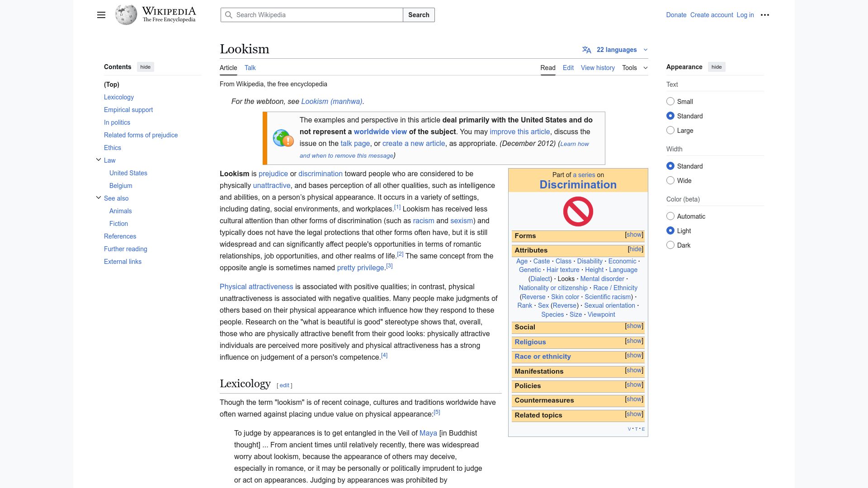
Task: Click citation footnote [3]
Action: [x=389, y=266]
